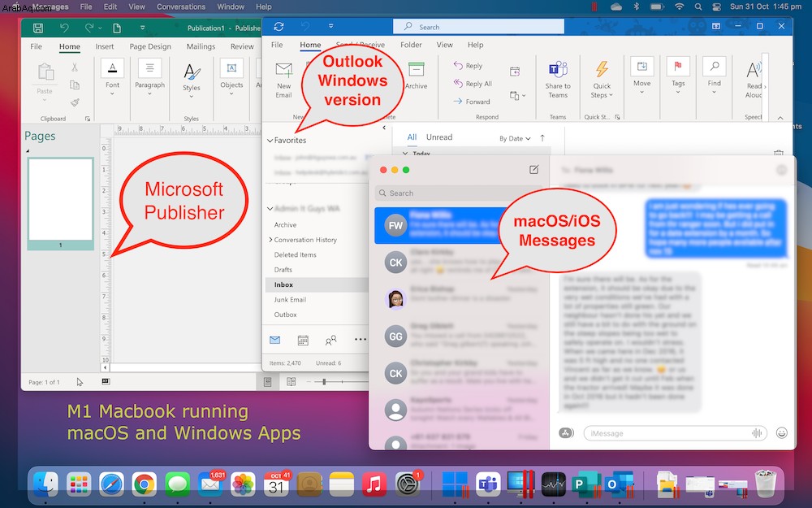Viewport: 812px width, 508px height.
Task: Select page 1 thumbnail in Publisher Pages panel
Action: click(61, 203)
